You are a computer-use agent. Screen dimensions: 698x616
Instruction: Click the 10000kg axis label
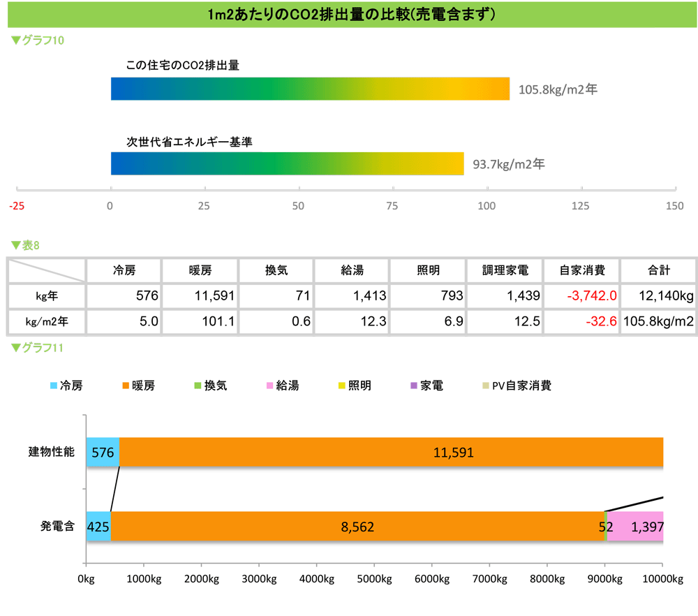(x=663, y=579)
